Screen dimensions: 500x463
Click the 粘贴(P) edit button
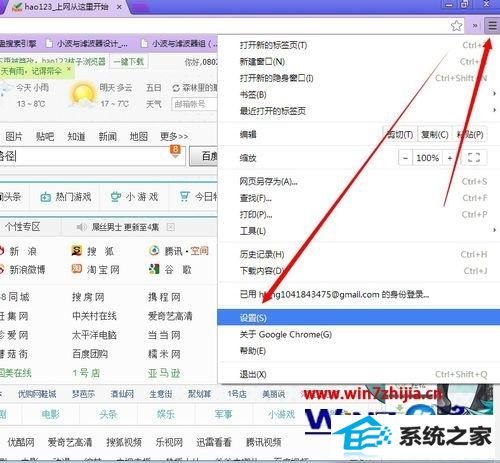click(470, 135)
